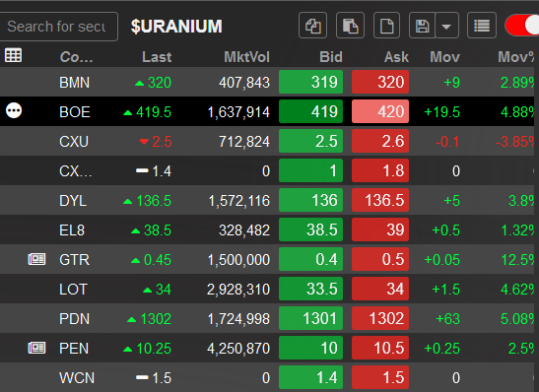Image resolution: width=539 pixels, height=392 pixels.
Task: Select the WCN security code
Action: coord(77,378)
